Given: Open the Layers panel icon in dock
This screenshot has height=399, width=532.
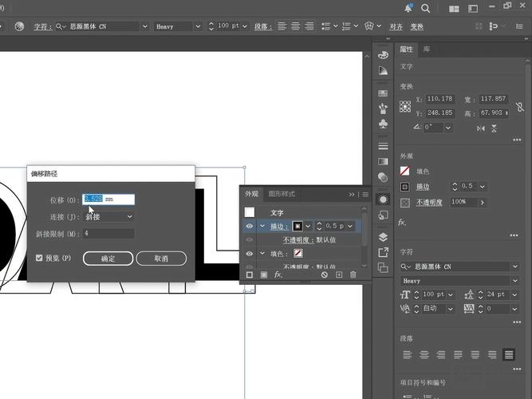Looking at the screenshot, I should tap(383, 237).
